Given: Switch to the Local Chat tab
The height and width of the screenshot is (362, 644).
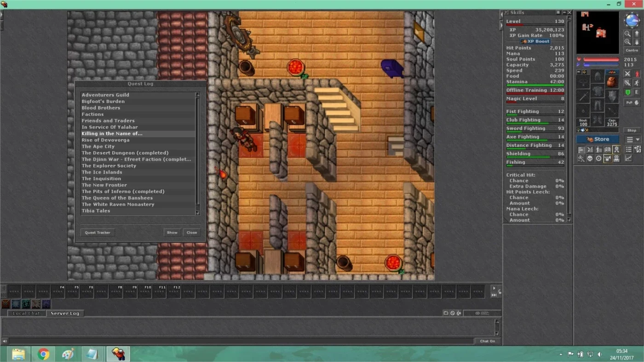Looking at the screenshot, I should click(27, 313).
